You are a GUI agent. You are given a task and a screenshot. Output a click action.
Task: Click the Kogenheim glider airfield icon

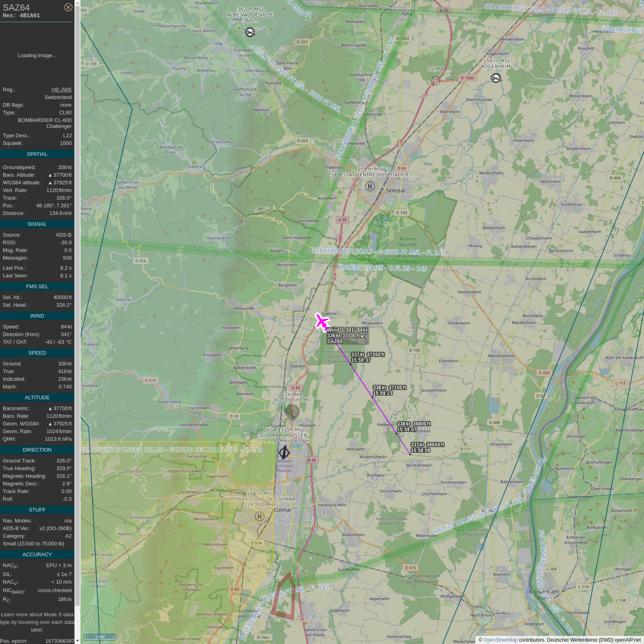pos(496,78)
